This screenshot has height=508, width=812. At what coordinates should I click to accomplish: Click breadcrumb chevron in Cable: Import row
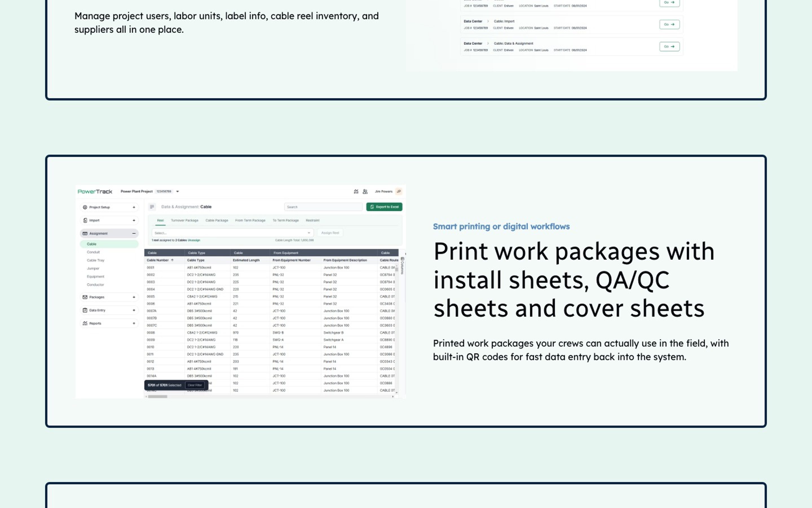pyautogui.click(x=488, y=21)
